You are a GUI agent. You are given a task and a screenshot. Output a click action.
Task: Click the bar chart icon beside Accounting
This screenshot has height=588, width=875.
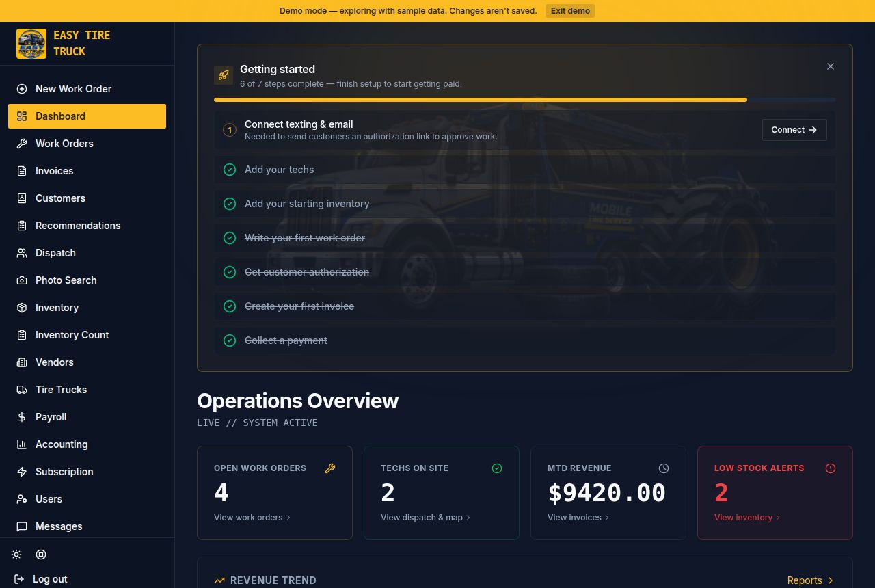pos(22,444)
